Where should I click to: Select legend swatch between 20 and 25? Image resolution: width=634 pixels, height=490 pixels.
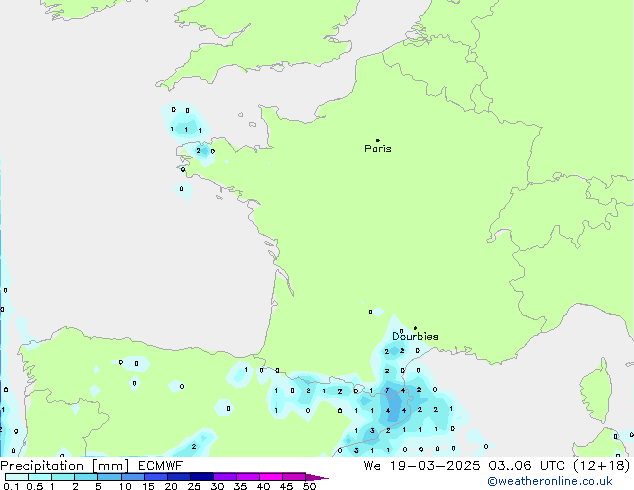tap(179, 477)
